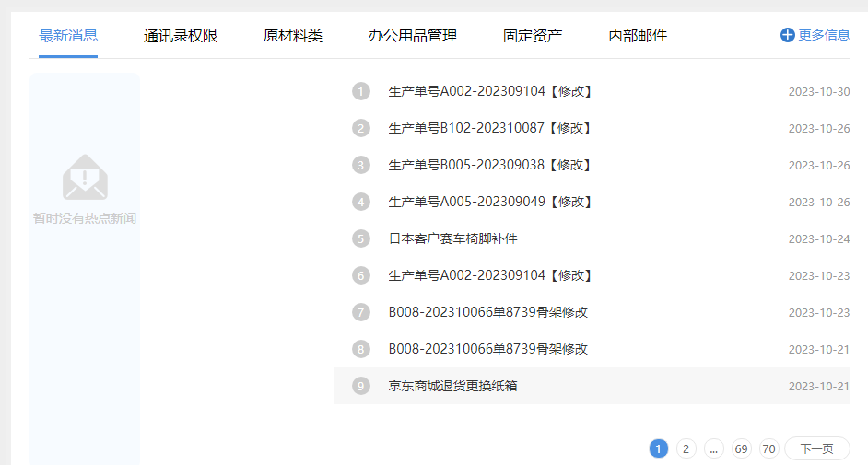
Task: Switch to the 通讯录权限 tab
Action: click(x=181, y=36)
